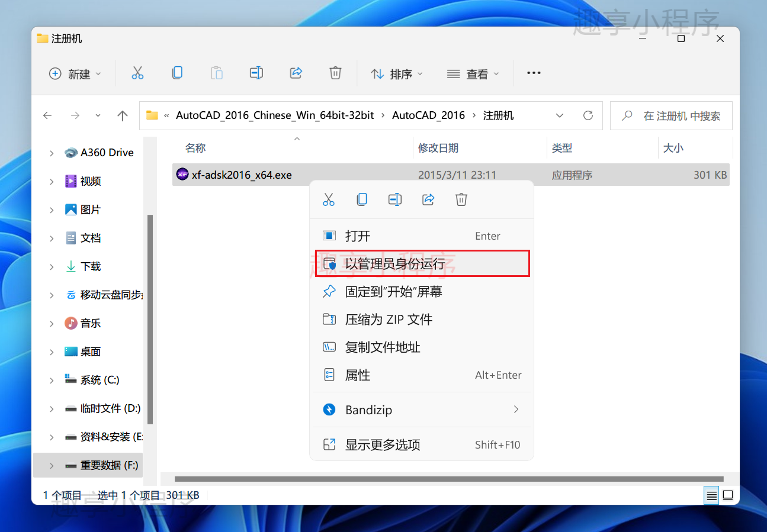
Task: Expand the 重要数据 (F:) drive node
Action: (x=52, y=465)
